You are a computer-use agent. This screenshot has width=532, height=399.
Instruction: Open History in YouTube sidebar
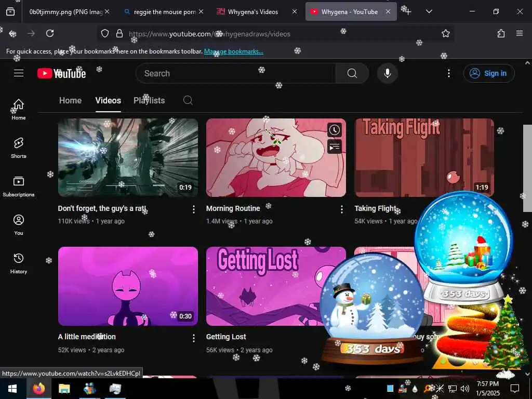tap(19, 263)
